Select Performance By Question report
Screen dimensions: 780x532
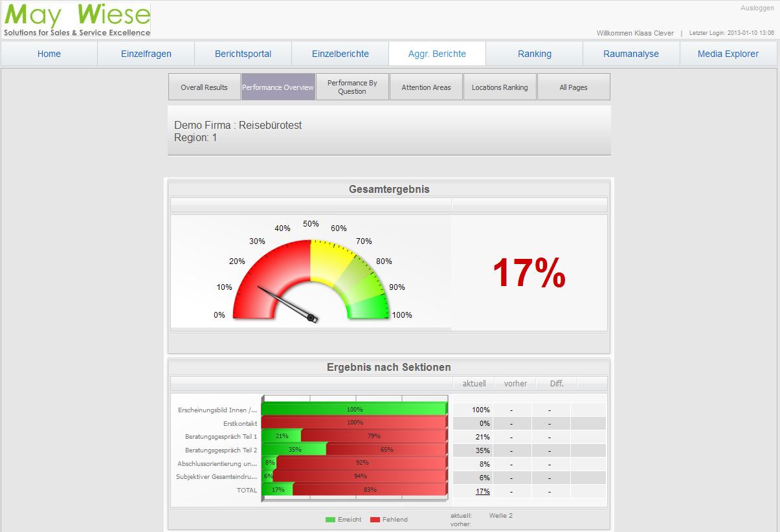point(352,87)
